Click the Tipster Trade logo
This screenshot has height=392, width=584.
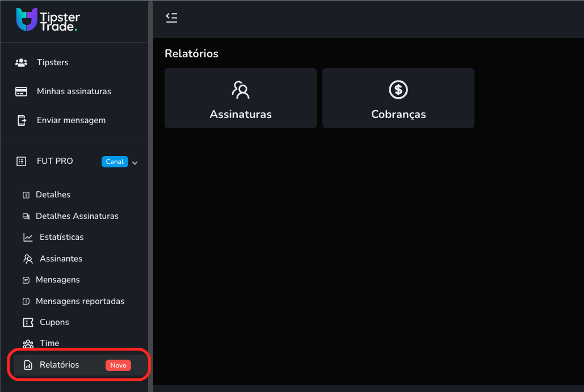[48, 20]
